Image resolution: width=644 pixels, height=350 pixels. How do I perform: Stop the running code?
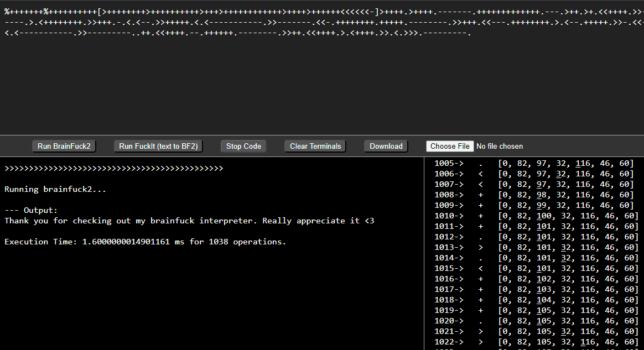243,146
